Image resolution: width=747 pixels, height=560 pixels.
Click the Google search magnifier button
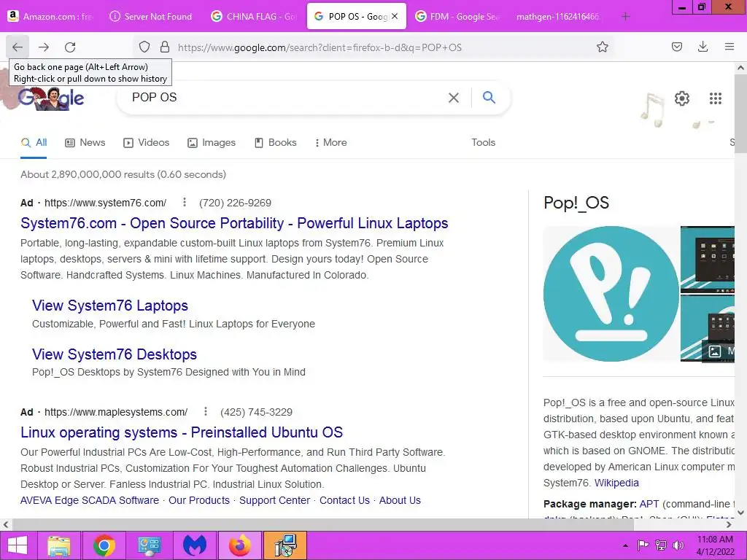[x=489, y=98]
